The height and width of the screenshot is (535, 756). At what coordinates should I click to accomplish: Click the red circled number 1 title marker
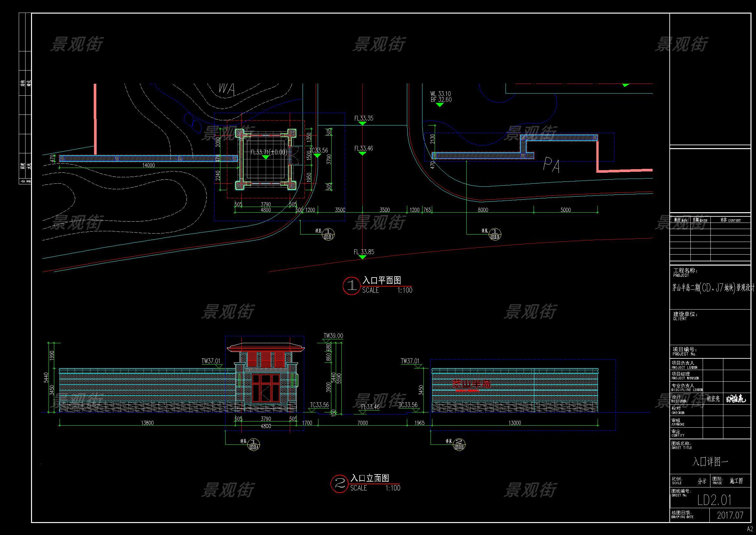[x=351, y=286]
